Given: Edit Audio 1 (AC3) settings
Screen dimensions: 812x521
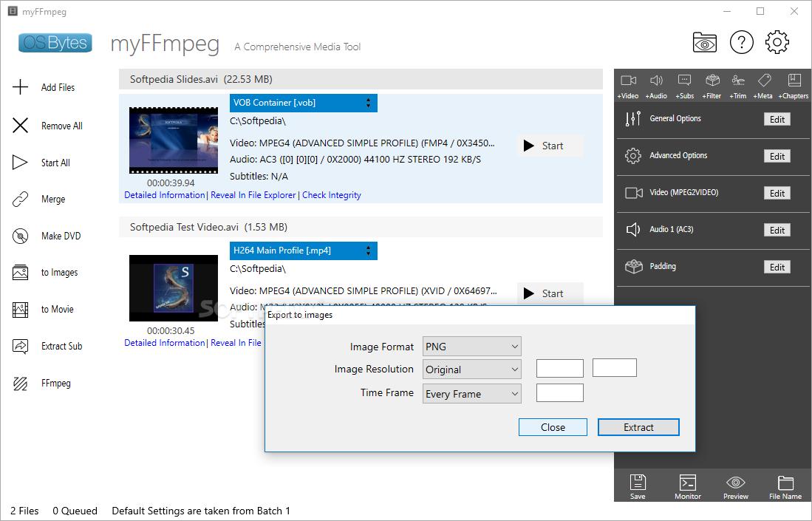Looking at the screenshot, I should click(x=777, y=230).
